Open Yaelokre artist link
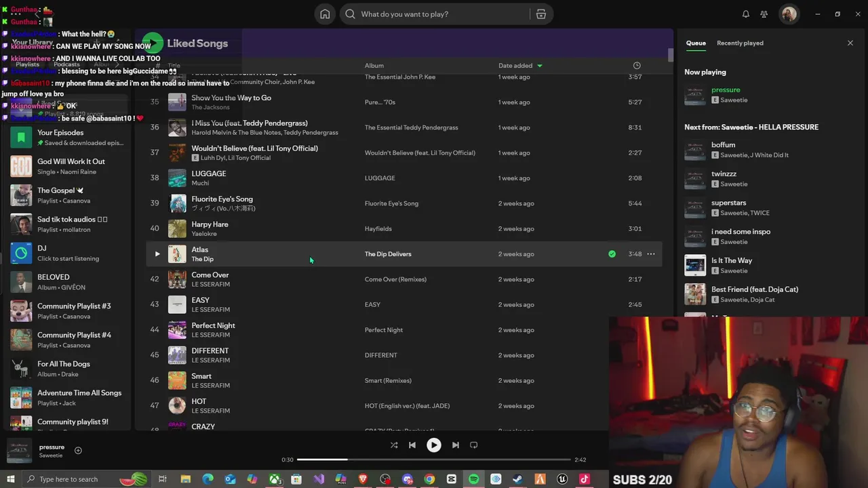The height and width of the screenshot is (488, 868). coord(204,234)
